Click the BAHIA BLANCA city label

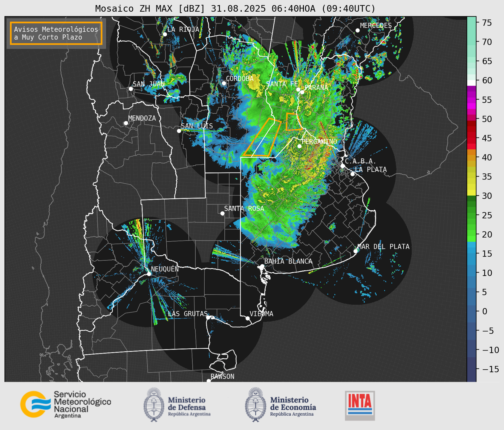tap(288, 261)
